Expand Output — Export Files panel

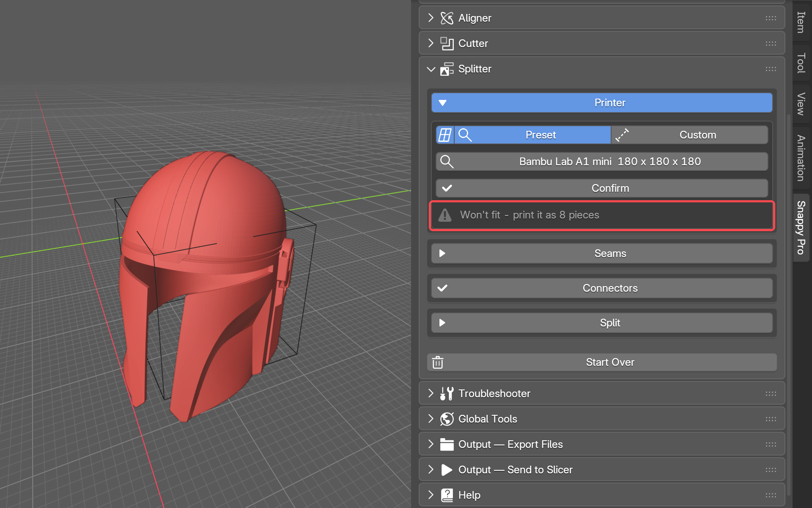click(x=431, y=444)
